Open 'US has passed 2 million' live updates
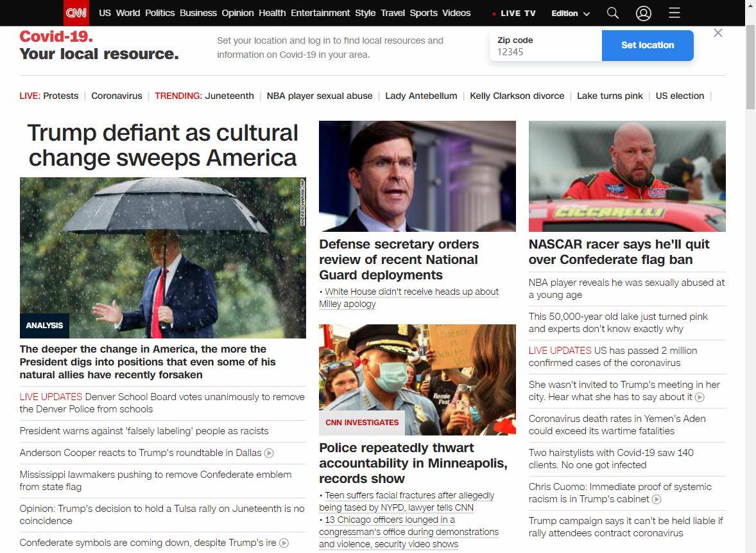The height and width of the screenshot is (553, 756). (613, 356)
